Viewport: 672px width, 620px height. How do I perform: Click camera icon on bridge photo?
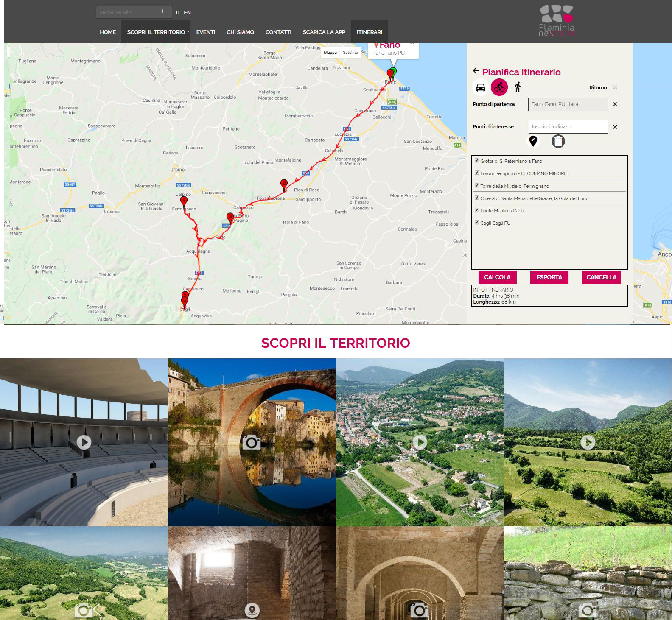(x=252, y=442)
